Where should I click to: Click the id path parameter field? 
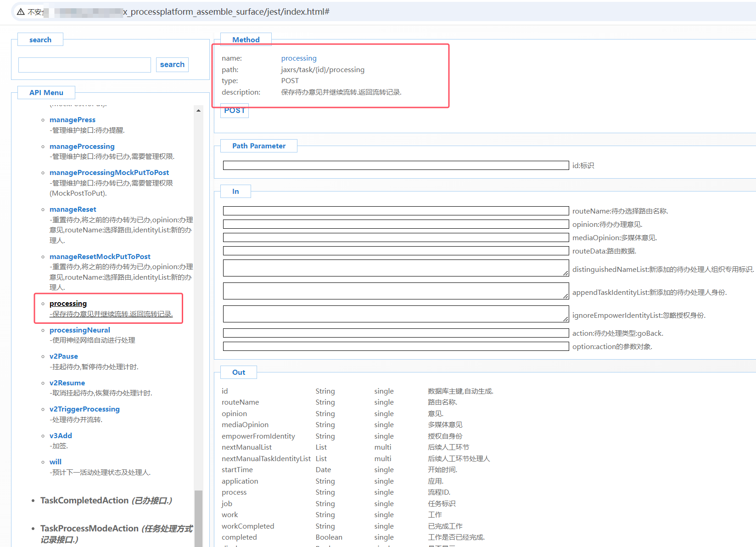point(395,165)
